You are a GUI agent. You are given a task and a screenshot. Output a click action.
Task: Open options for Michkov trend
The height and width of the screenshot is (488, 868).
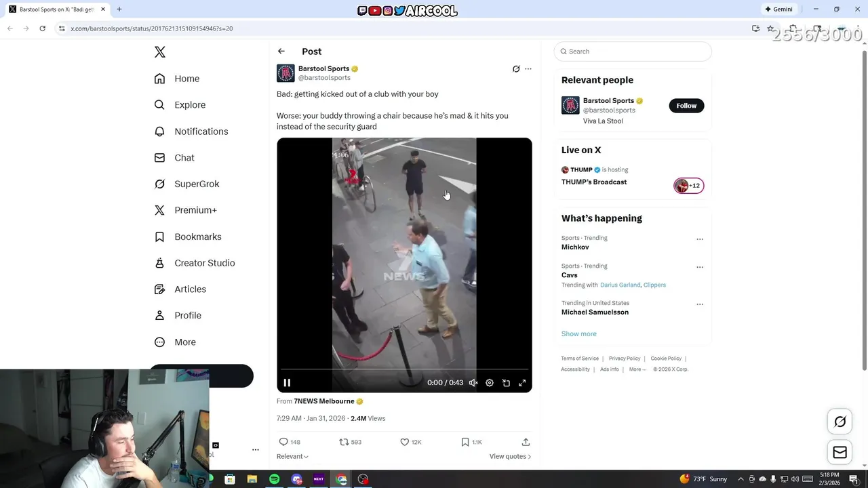tap(700, 239)
